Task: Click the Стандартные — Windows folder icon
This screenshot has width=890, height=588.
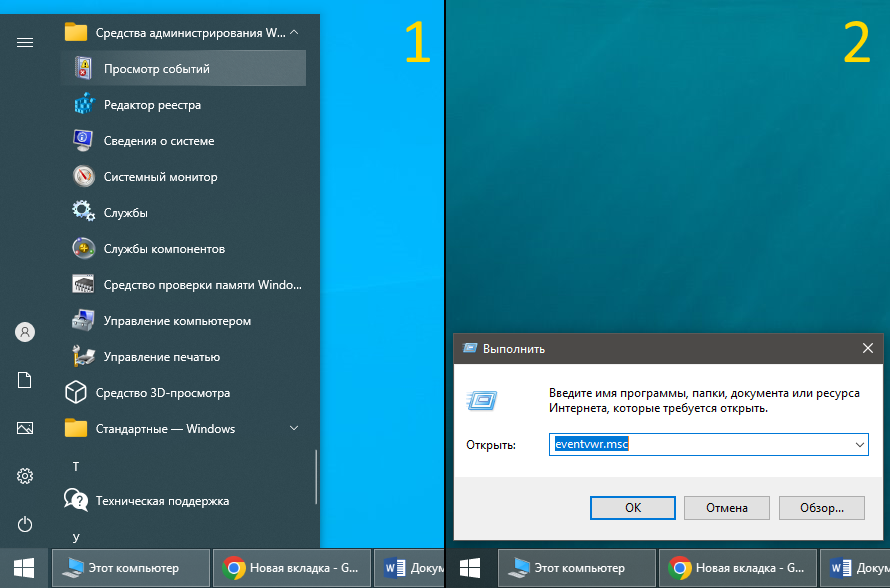Action: click(75, 428)
